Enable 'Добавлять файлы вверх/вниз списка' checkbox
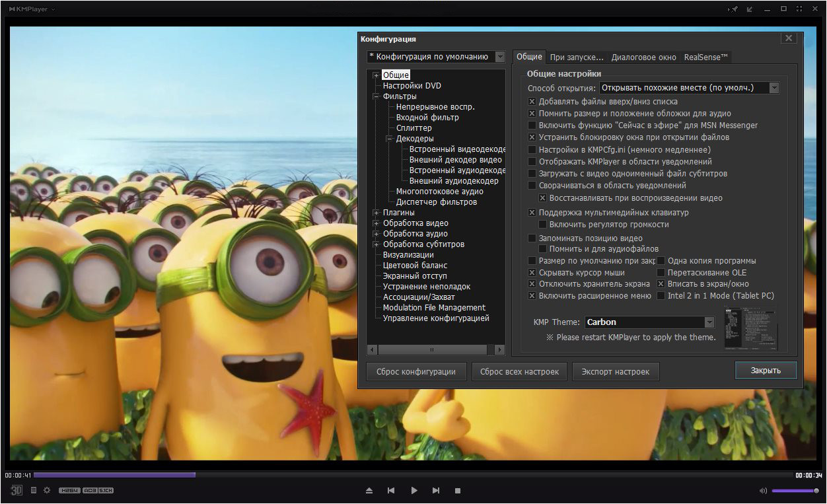Screen dimensions: 827x504 tap(532, 102)
